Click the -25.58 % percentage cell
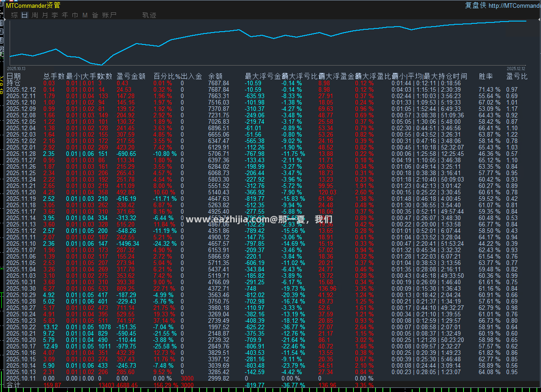541x392 pixels. point(165,347)
